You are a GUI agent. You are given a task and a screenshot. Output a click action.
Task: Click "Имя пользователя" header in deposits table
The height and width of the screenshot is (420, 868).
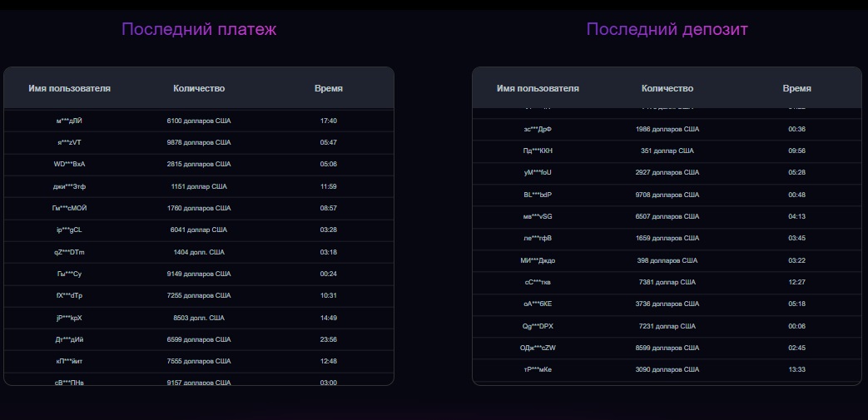[538, 88]
